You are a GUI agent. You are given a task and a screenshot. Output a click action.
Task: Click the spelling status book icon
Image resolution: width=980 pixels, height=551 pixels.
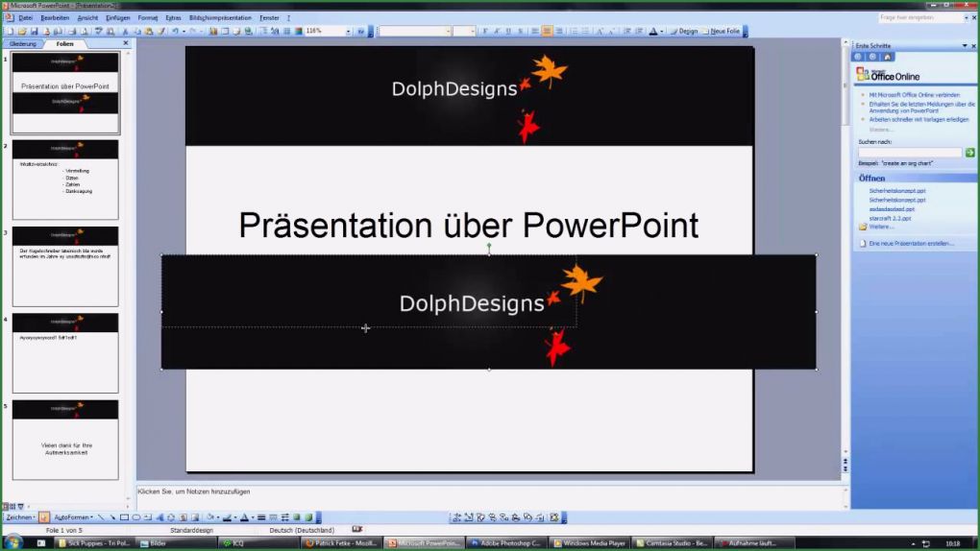[x=356, y=530]
